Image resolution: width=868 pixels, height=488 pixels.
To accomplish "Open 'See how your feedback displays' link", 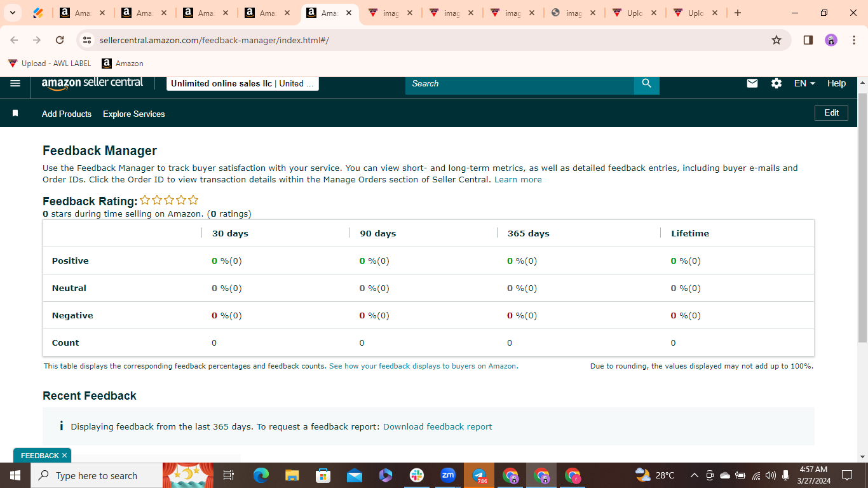I will pyautogui.click(x=423, y=366).
